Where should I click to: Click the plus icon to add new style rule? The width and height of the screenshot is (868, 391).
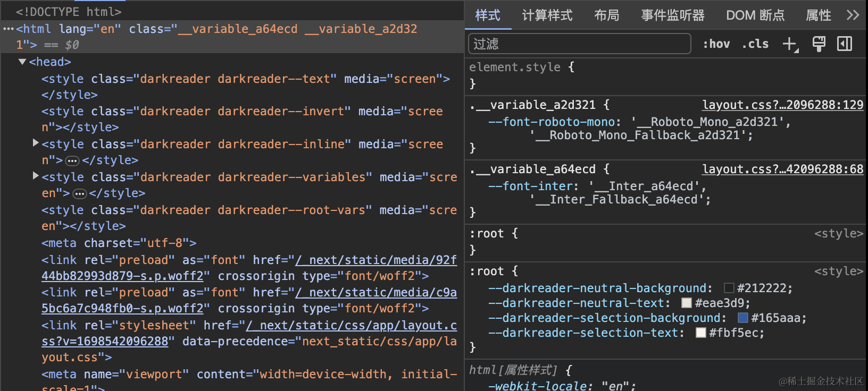pyautogui.click(x=790, y=44)
